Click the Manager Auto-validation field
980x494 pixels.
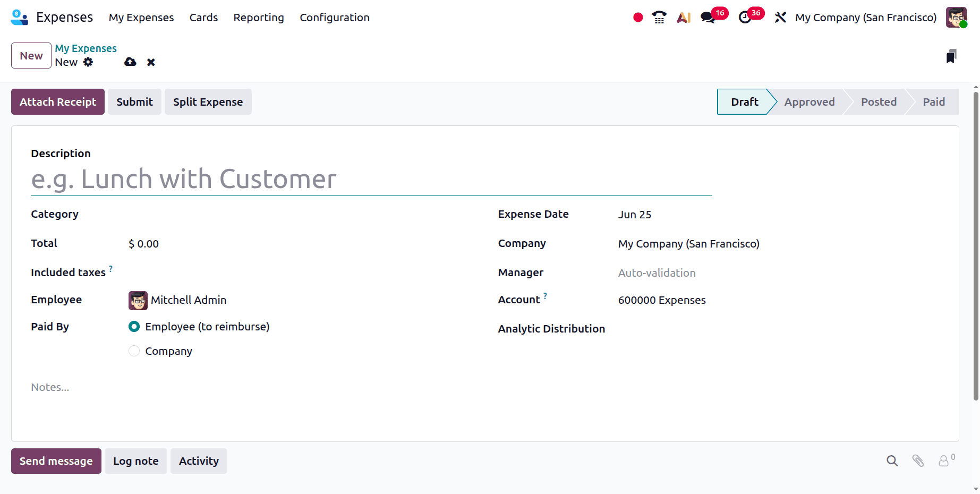coord(778,273)
